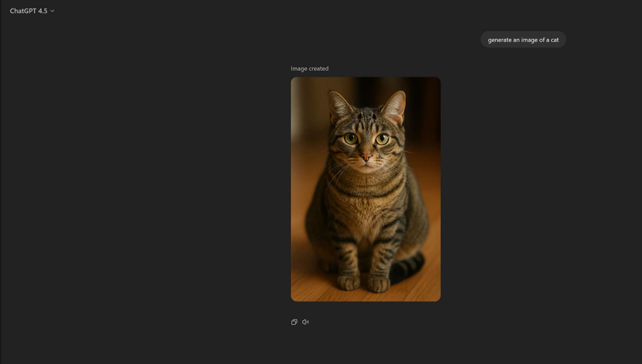
Task: Open the ChatGPT 4.5 model selector dropdown
Action: (32, 11)
